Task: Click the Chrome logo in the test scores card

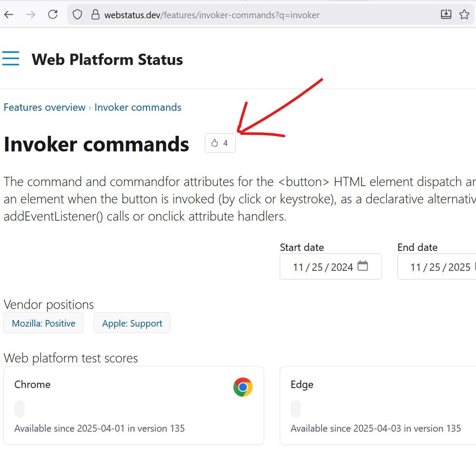Action: pyautogui.click(x=243, y=387)
